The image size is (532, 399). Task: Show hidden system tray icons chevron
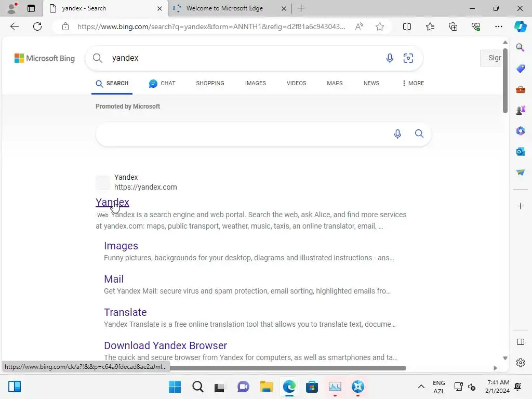point(421,387)
